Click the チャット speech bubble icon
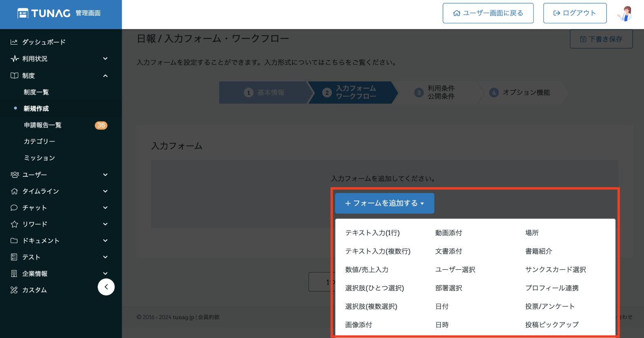 tap(14, 208)
